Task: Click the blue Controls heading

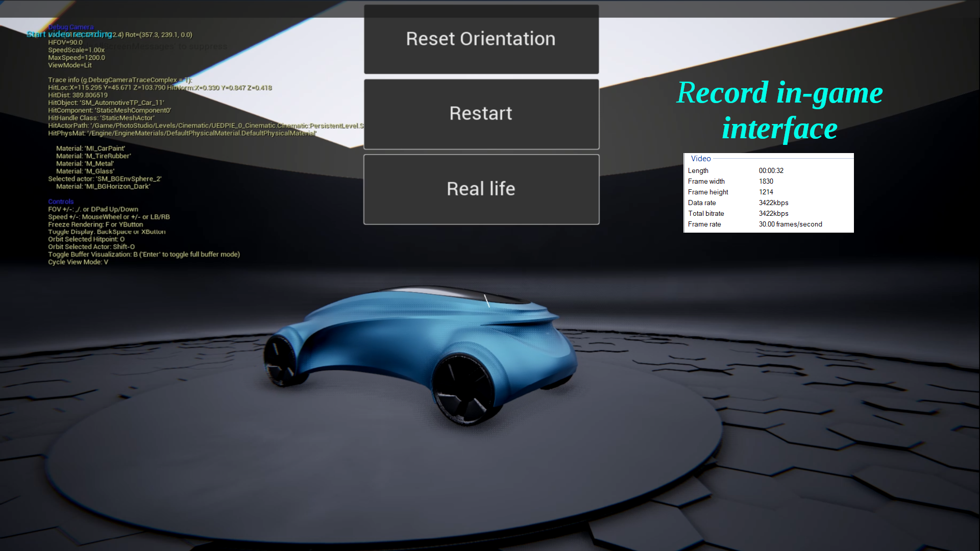Action: (61, 202)
